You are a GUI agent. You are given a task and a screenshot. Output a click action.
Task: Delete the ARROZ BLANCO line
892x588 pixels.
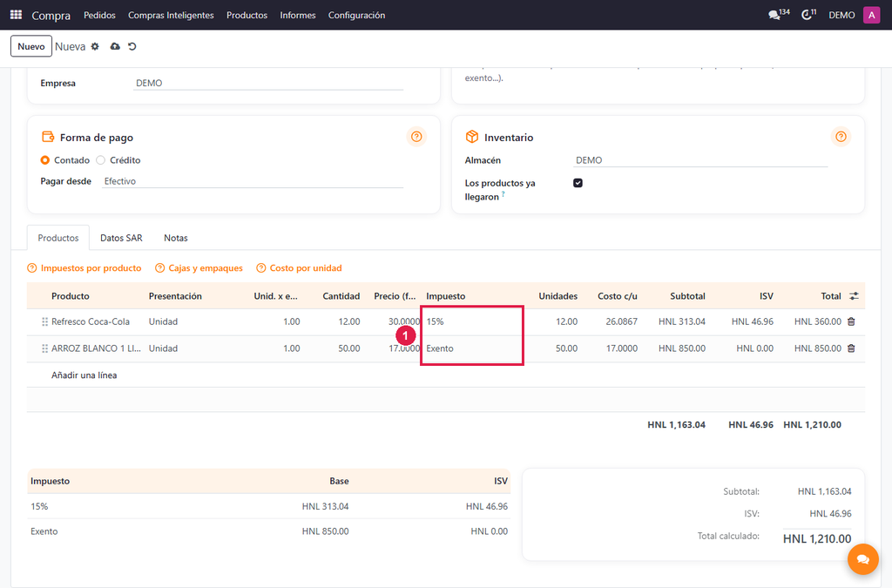click(851, 348)
